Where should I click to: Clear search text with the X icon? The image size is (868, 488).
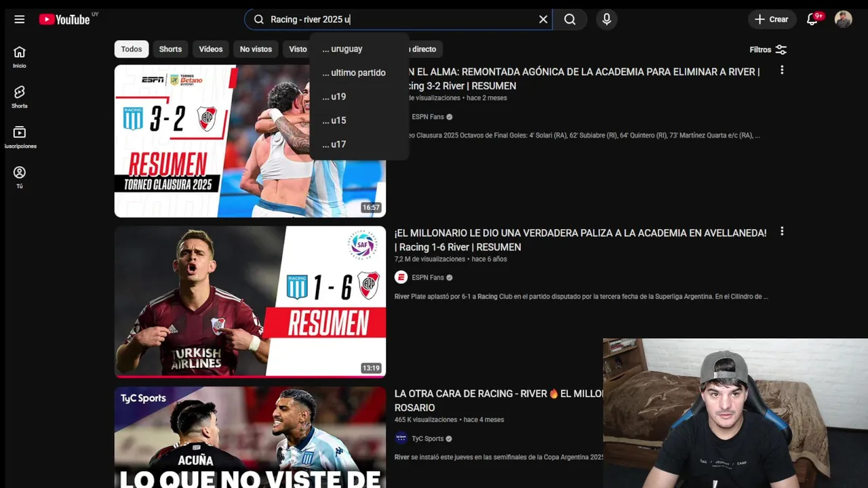coord(543,20)
